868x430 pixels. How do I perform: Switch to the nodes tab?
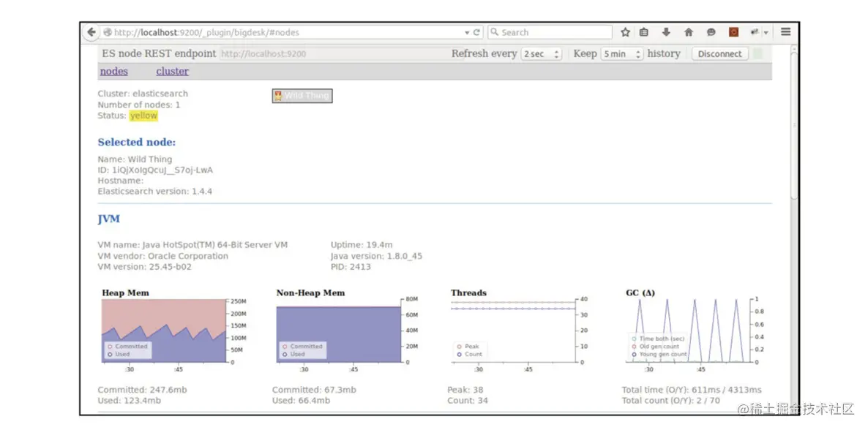(x=114, y=72)
